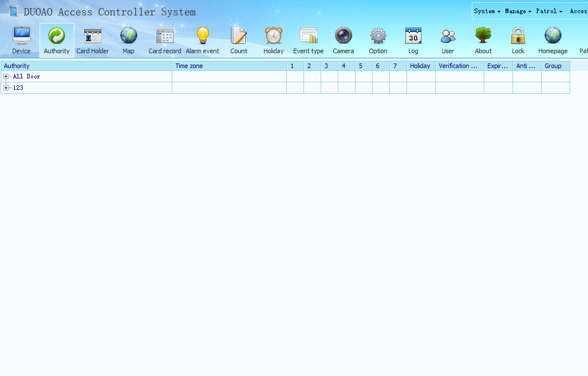Open the Map globe icon

(128, 37)
